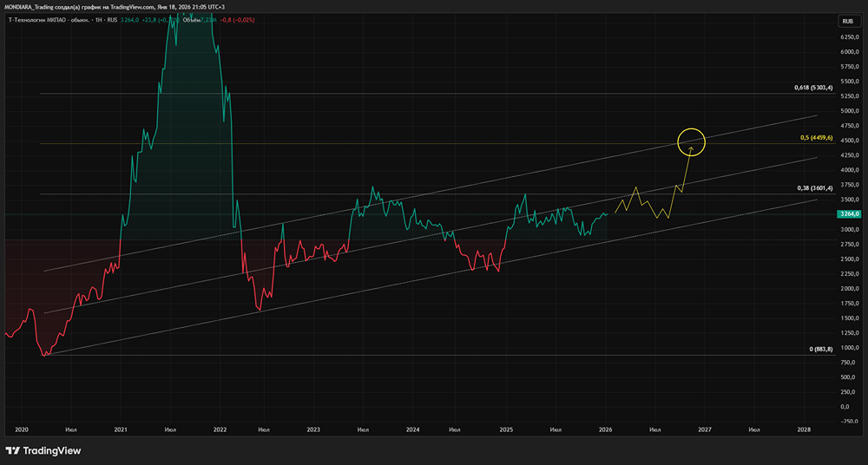Open the RUB currency selector
This screenshot has width=868, height=465.
pos(846,21)
